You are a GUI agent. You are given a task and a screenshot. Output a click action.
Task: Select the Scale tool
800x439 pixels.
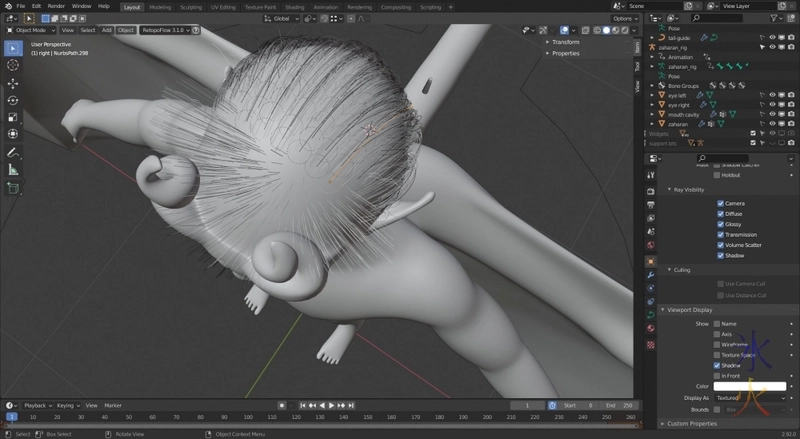tap(13, 117)
